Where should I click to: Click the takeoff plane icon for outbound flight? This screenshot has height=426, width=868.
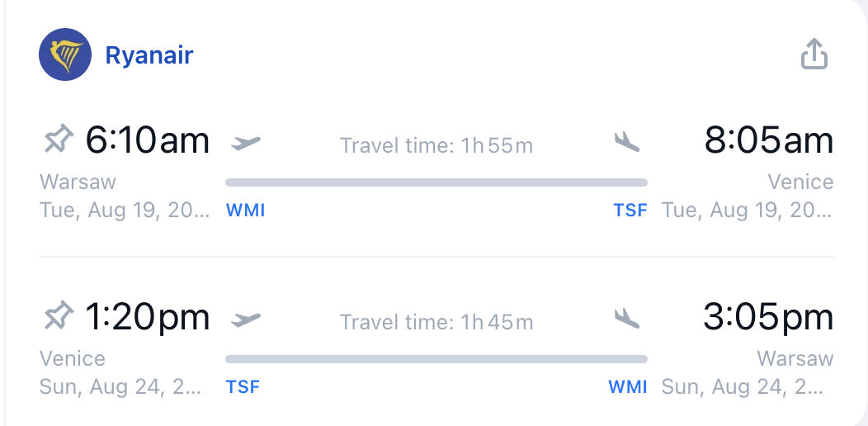(x=246, y=142)
